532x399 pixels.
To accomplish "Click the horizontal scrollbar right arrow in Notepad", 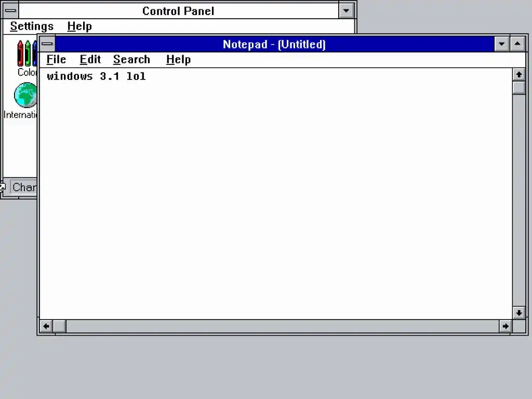I will coord(506,326).
